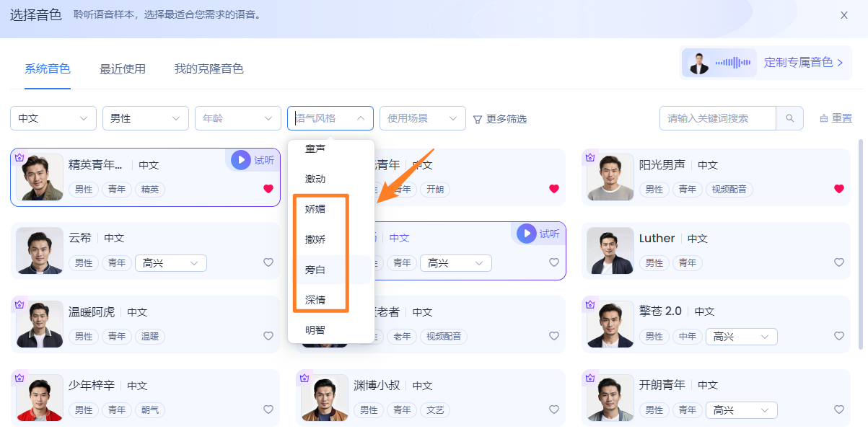Favorite the 擎苍 2.0 voice
This screenshot has height=434, width=868.
click(x=838, y=336)
